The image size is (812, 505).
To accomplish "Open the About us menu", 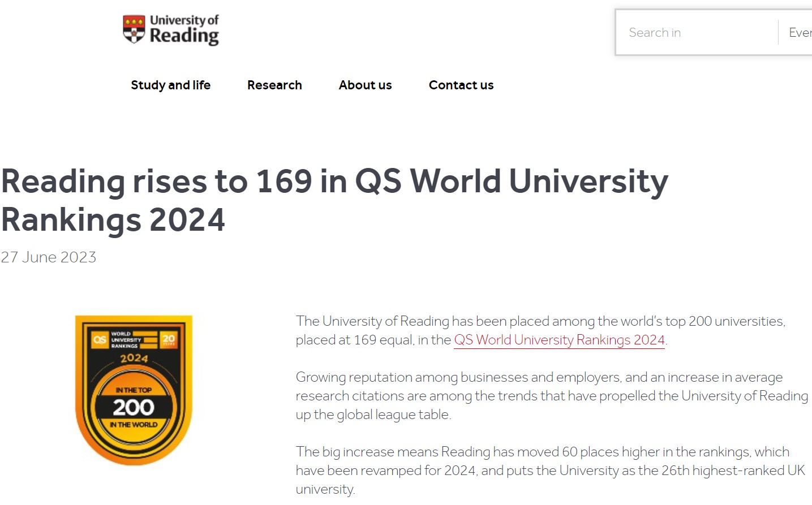I will click(x=365, y=85).
